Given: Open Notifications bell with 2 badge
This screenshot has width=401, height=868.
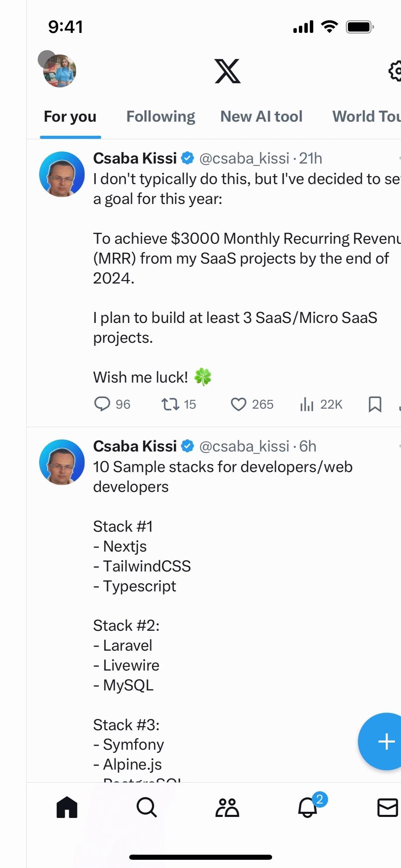Looking at the screenshot, I should click(307, 807).
